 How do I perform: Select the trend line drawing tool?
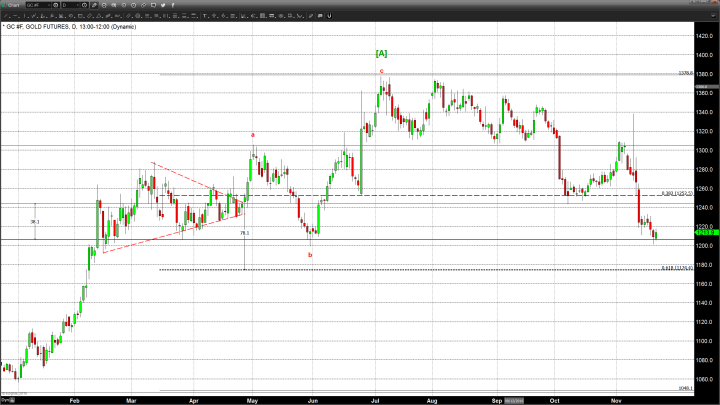pos(6,16)
